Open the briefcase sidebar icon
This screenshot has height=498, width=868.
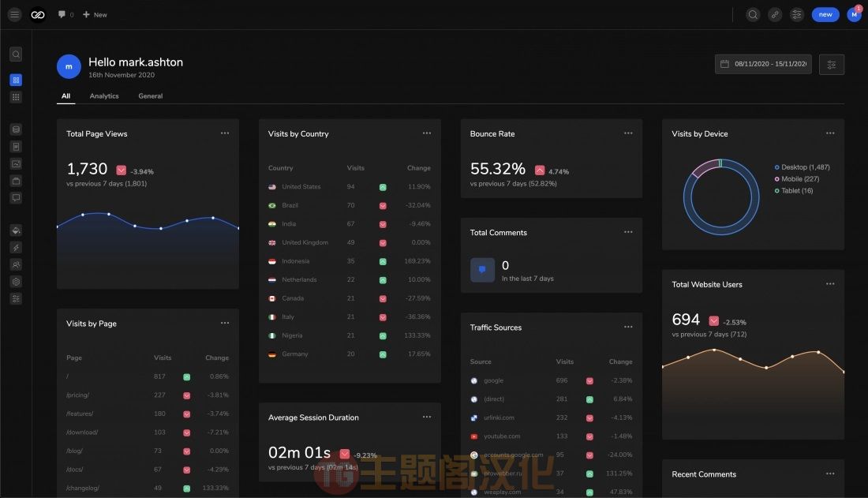click(x=16, y=182)
